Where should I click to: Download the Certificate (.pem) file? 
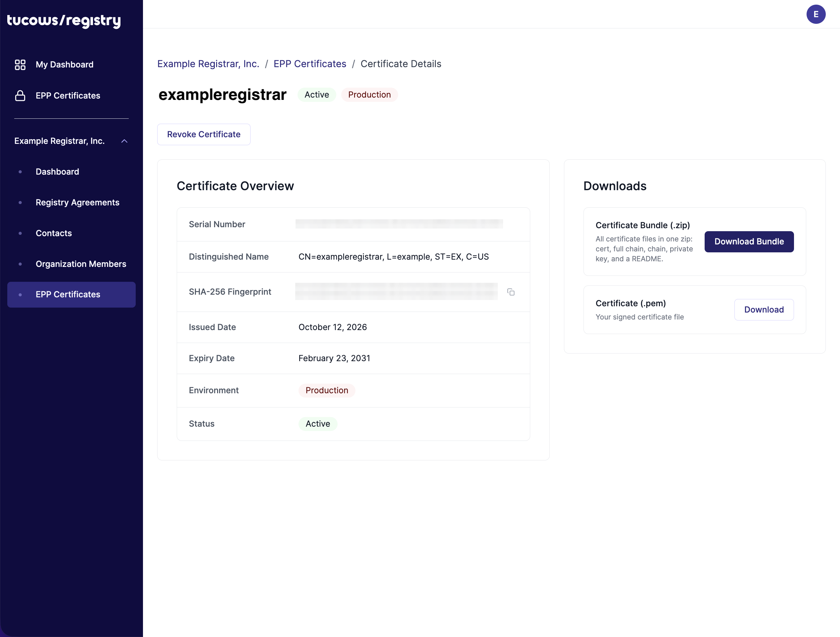pos(764,310)
